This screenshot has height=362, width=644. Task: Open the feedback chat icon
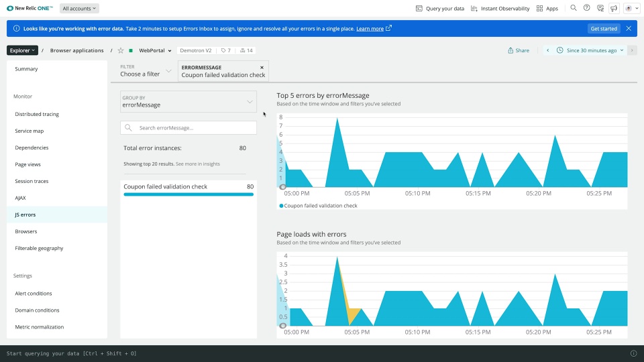600,8
